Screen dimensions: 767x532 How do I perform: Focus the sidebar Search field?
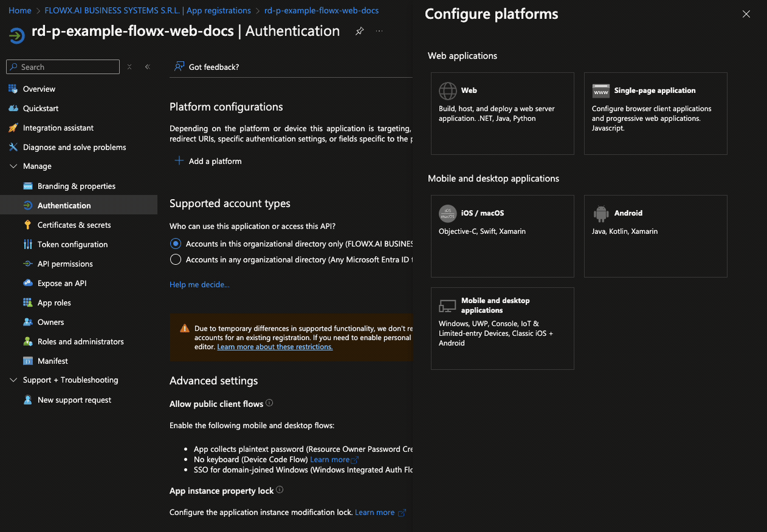click(x=63, y=67)
